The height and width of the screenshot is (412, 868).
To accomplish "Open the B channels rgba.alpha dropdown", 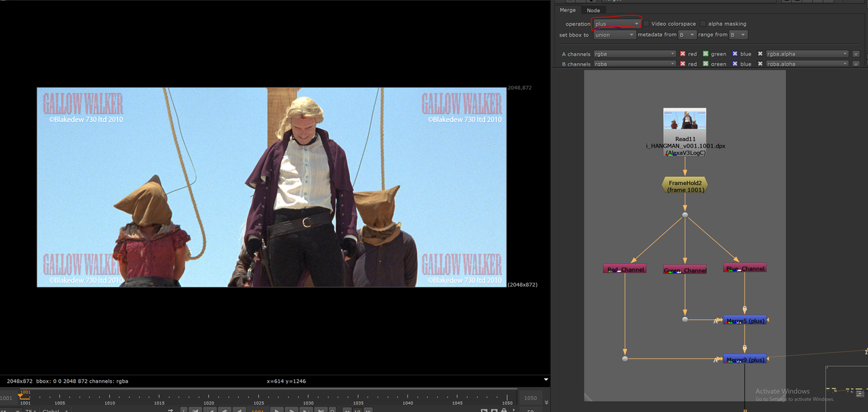I will (807, 64).
